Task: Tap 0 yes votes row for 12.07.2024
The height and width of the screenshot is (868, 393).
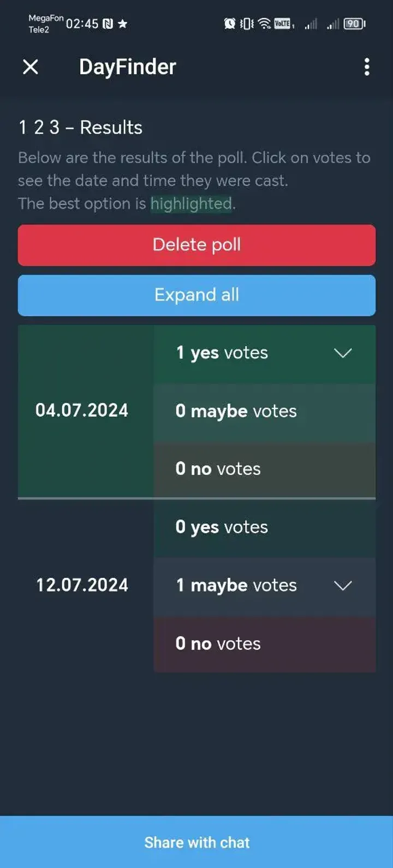Action: (264, 527)
